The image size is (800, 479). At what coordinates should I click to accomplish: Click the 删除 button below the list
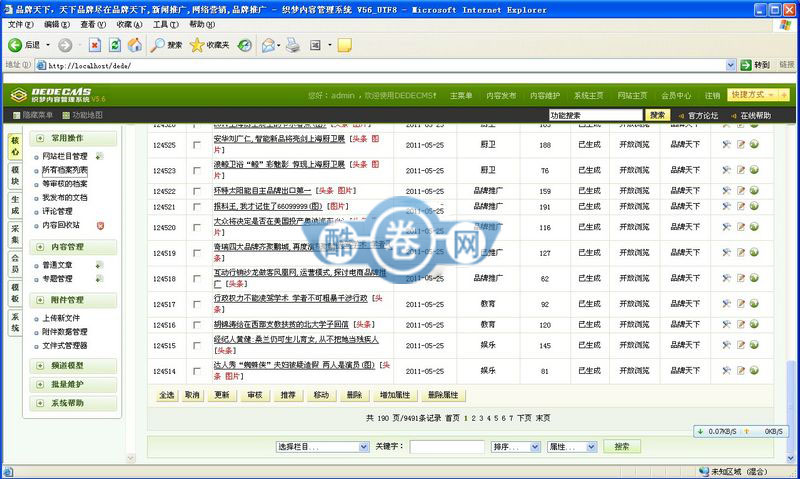tap(354, 395)
